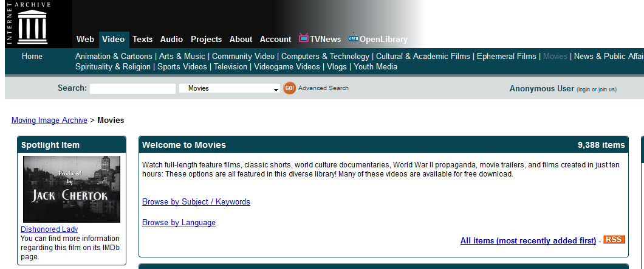View All items most recently added first
Image resolution: width=644 pixels, height=269 pixels.
528,240
